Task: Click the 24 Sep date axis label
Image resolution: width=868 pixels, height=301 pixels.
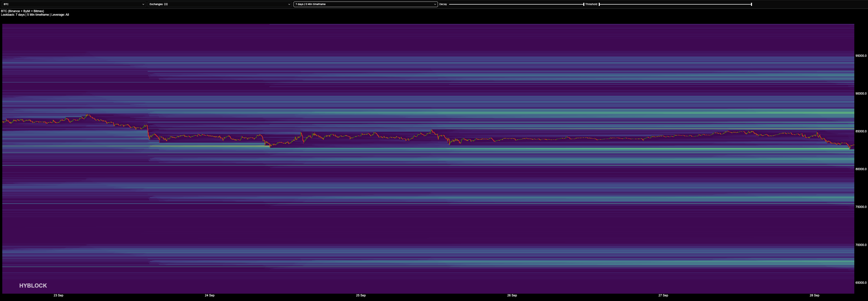Action: point(209,296)
